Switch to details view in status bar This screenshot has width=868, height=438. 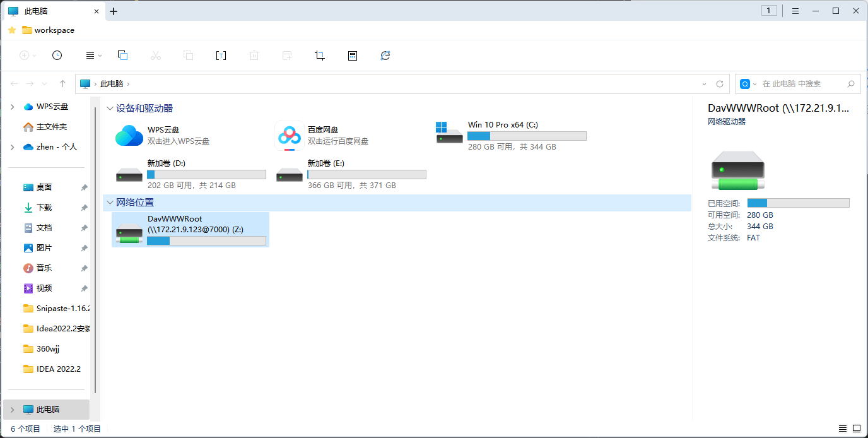coord(843,429)
